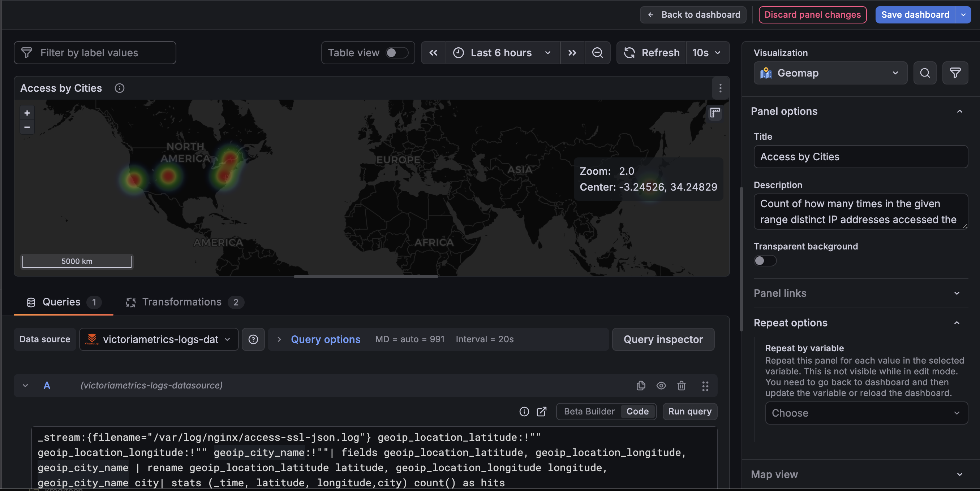Image resolution: width=980 pixels, height=491 pixels.
Task: Shift time range backward
Action: [x=433, y=53]
